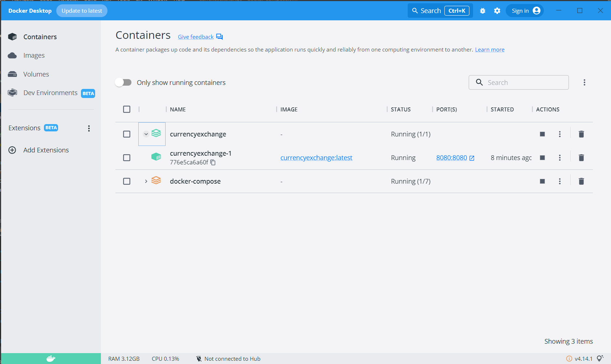
Task: Select the currencyexchange stack checkbox
Action: pos(127,134)
